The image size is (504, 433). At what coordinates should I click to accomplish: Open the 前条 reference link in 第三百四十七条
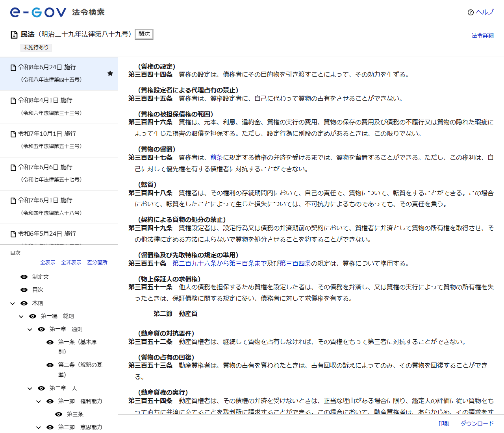(x=217, y=157)
